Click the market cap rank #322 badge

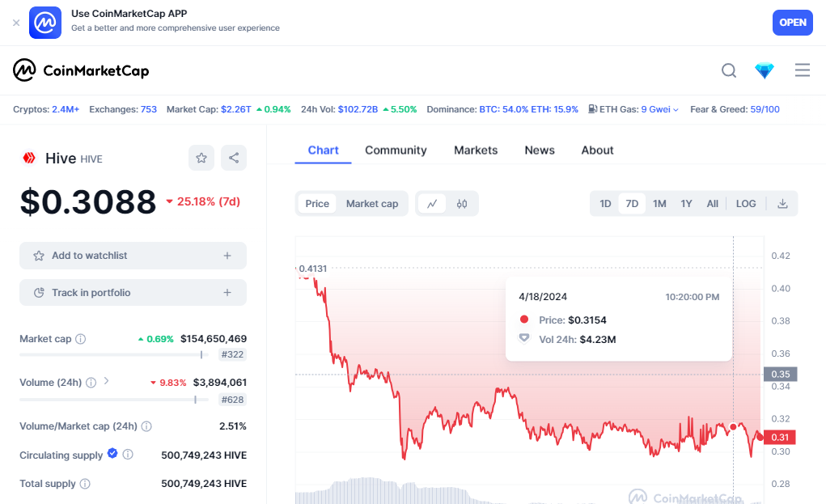click(232, 354)
